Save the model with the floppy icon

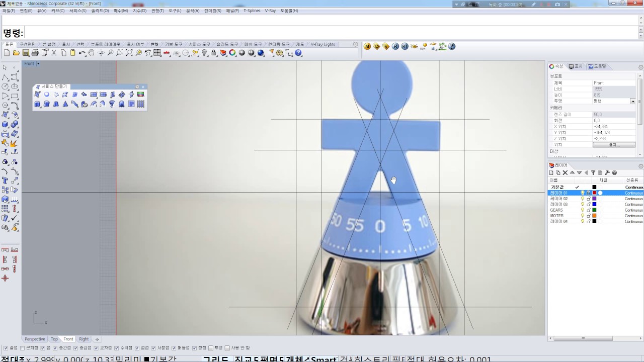click(26, 53)
